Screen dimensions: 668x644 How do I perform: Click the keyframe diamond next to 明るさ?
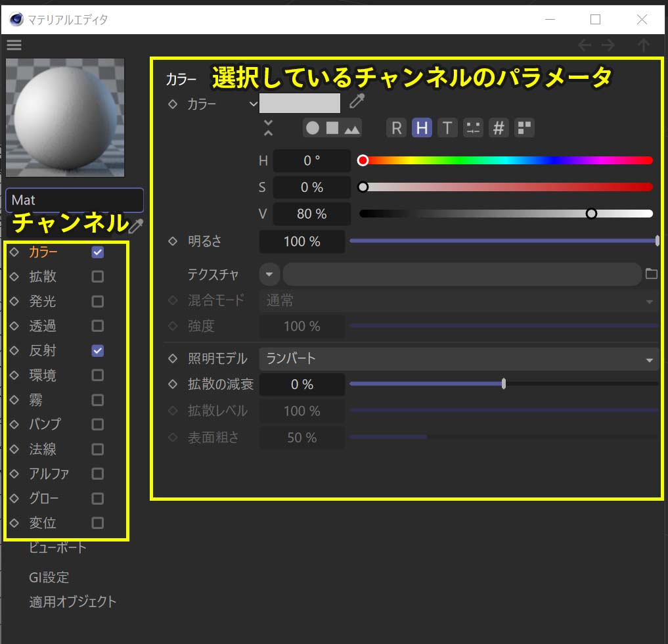(x=173, y=241)
